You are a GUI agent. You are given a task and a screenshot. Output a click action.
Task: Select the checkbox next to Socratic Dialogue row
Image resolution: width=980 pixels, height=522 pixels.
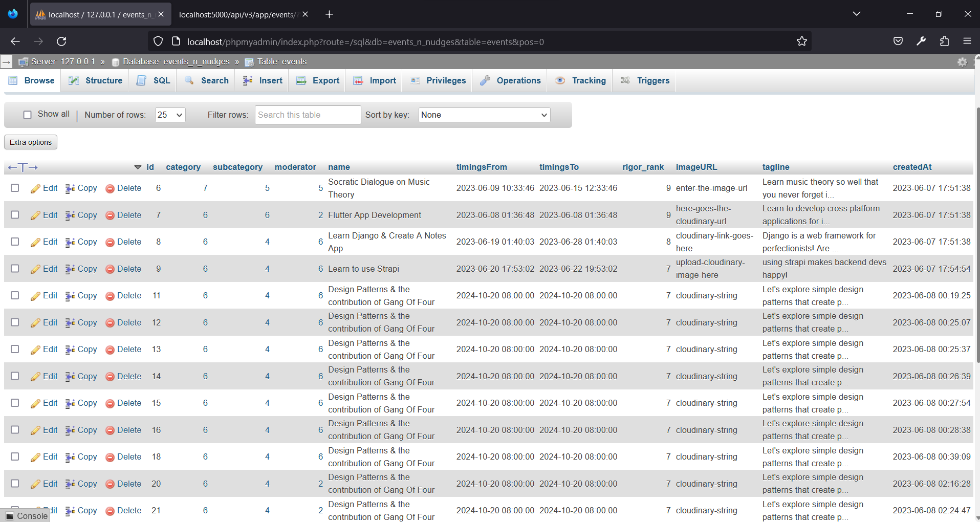[x=15, y=188]
